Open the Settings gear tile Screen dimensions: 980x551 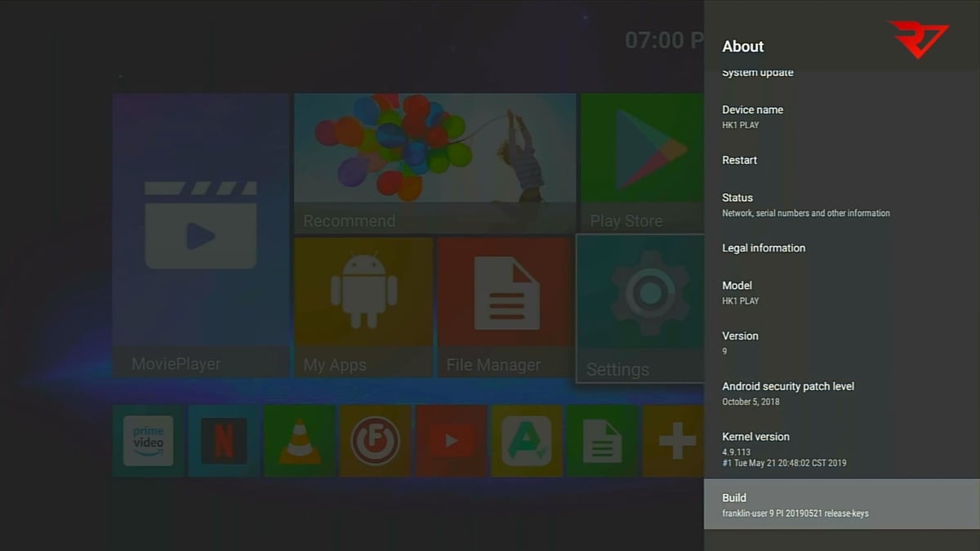pyautogui.click(x=640, y=309)
